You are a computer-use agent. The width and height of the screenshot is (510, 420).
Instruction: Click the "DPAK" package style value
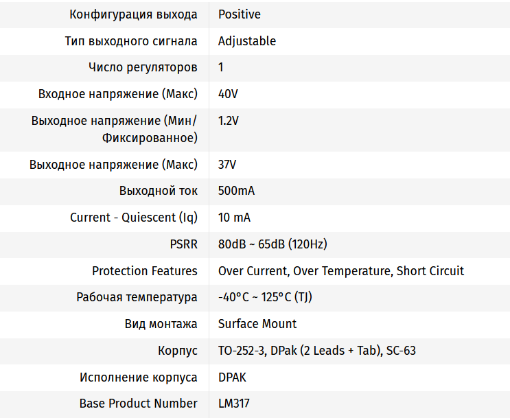click(x=232, y=377)
